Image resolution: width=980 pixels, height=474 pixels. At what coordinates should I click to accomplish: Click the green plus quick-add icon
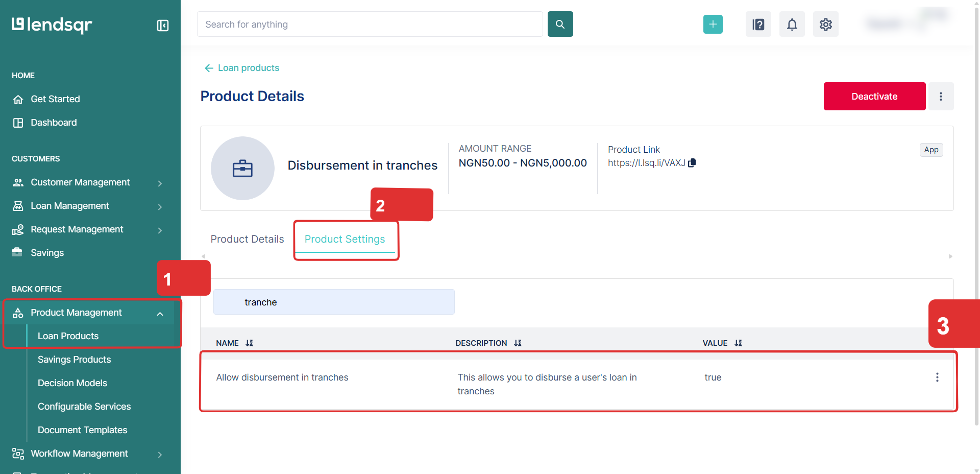click(x=713, y=24)
